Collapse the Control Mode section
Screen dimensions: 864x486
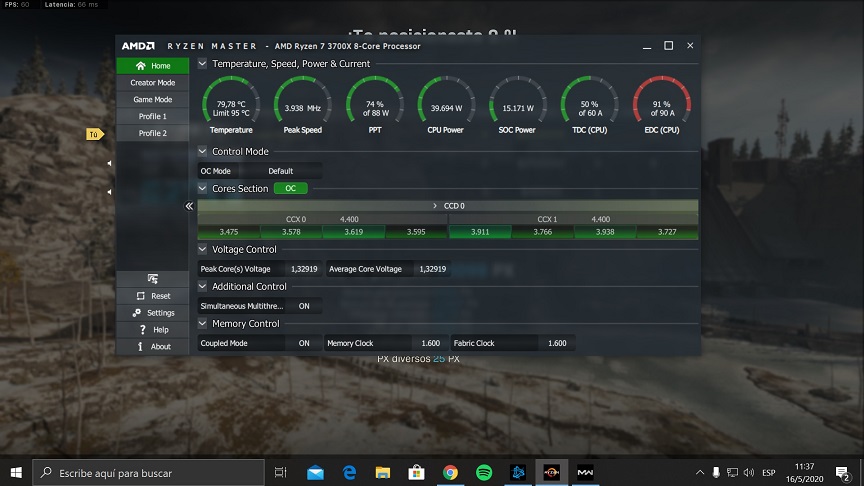[x=202, y=151]
